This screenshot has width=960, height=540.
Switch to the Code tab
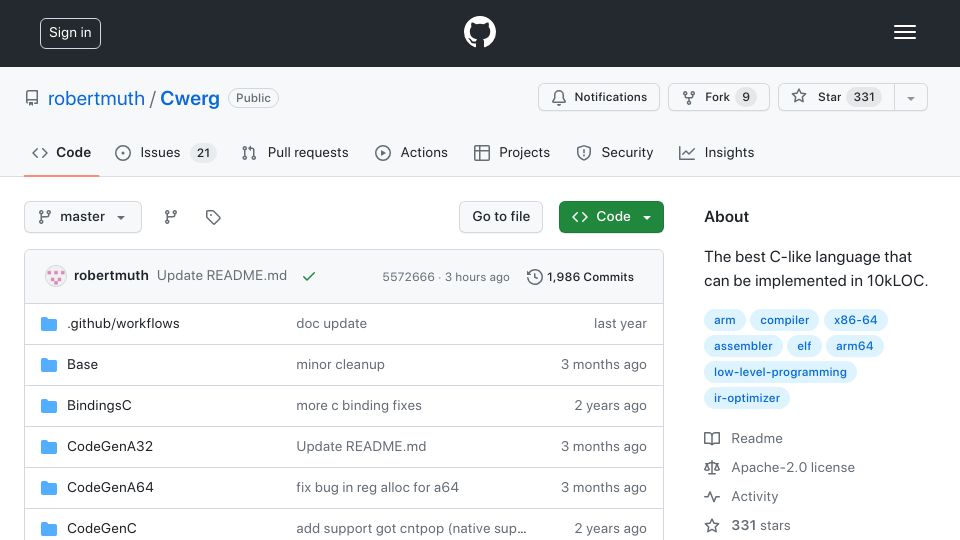62,152
